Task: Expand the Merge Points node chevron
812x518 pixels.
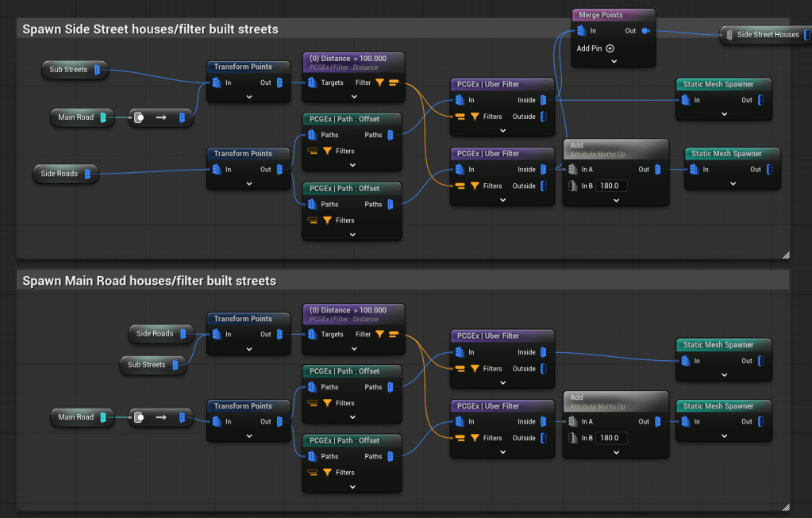Action: pos(614,62)
